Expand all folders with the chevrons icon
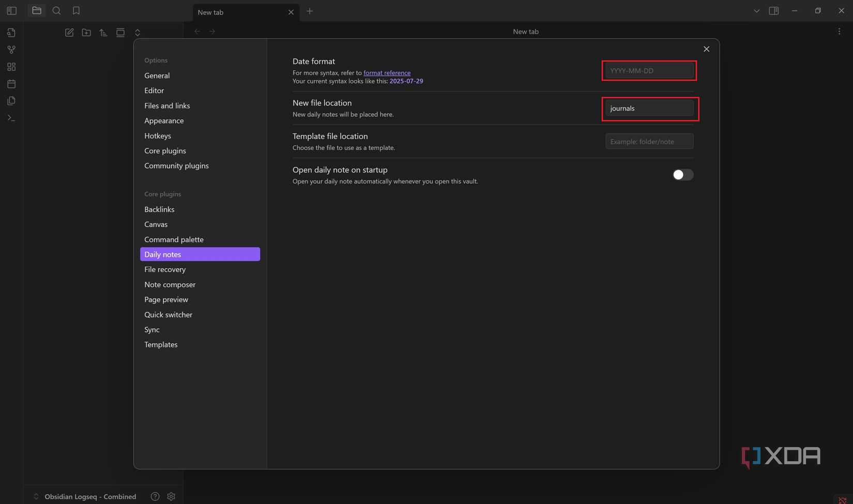Viewport: 853px width, 504px height. pos(138,32)
